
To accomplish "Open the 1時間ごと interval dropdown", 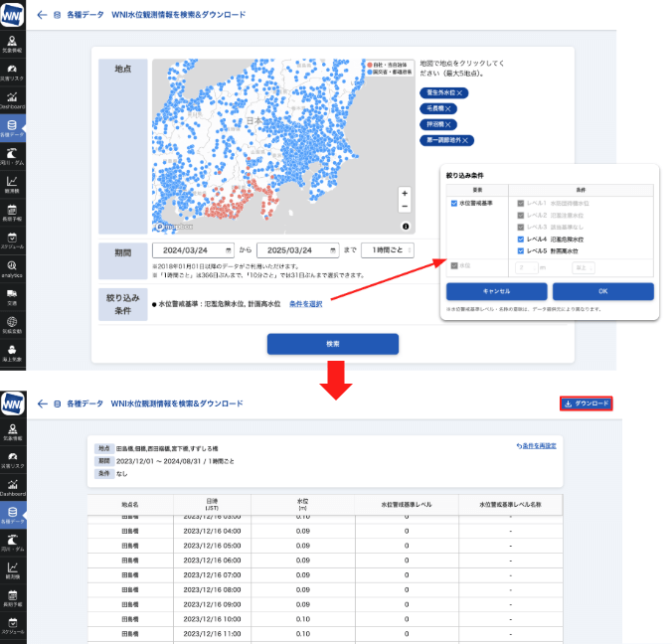I will tap(387, 249).
